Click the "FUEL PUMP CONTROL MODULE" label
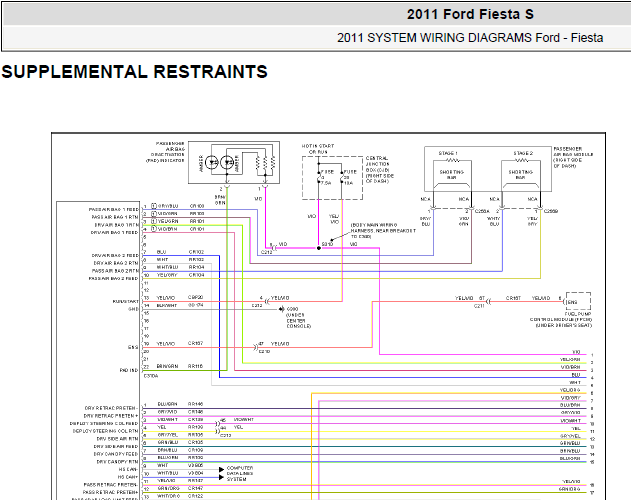Image resolution: width=631 pixels, height=500 pixels. (561, 319)
